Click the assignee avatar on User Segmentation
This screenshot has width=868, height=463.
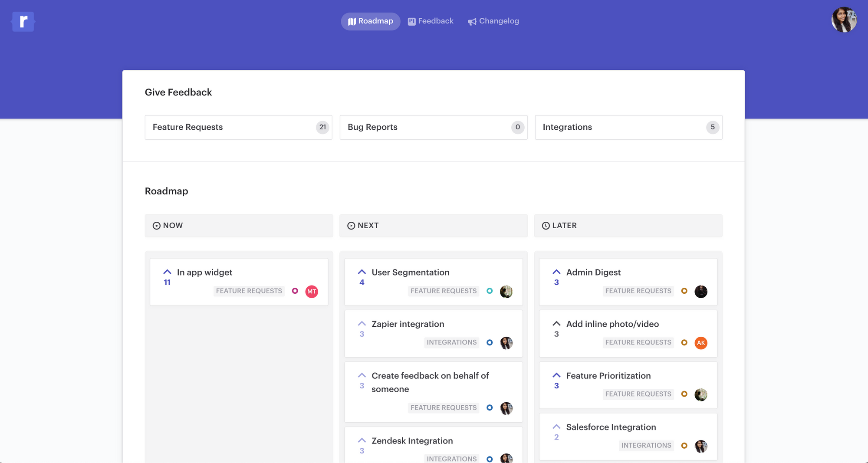506,292
